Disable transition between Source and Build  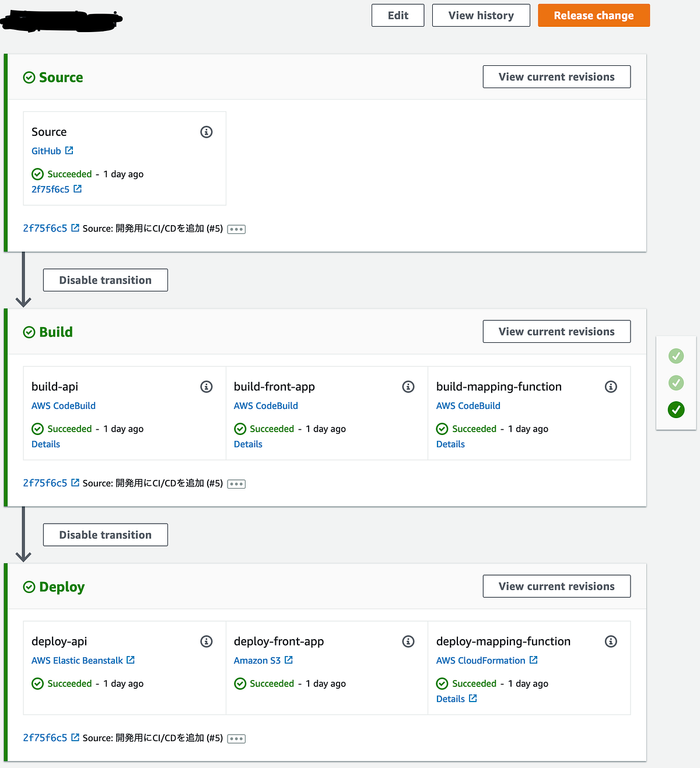click(x=105, y=280)
